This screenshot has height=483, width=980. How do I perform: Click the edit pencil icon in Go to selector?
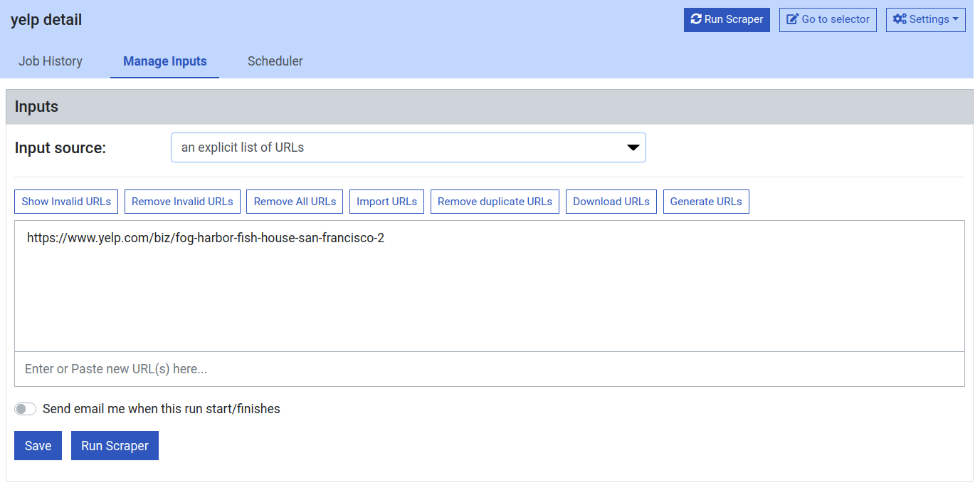(x=792, y=19)
